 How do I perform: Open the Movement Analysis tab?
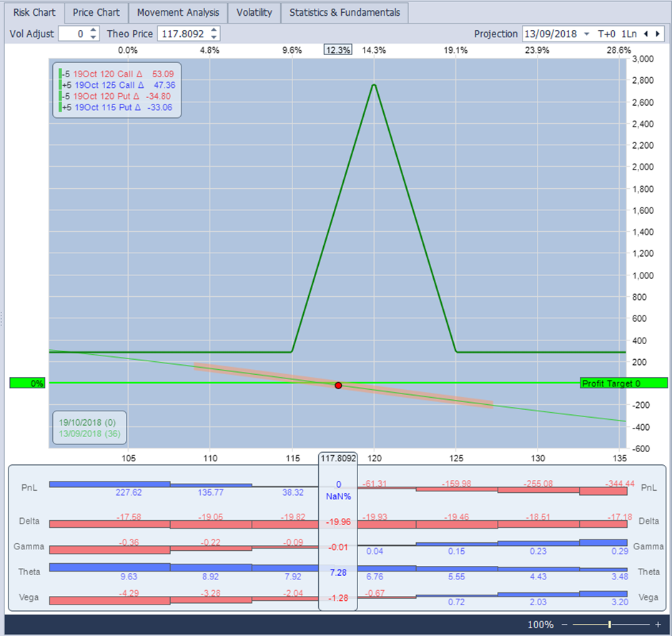[179, 13]
